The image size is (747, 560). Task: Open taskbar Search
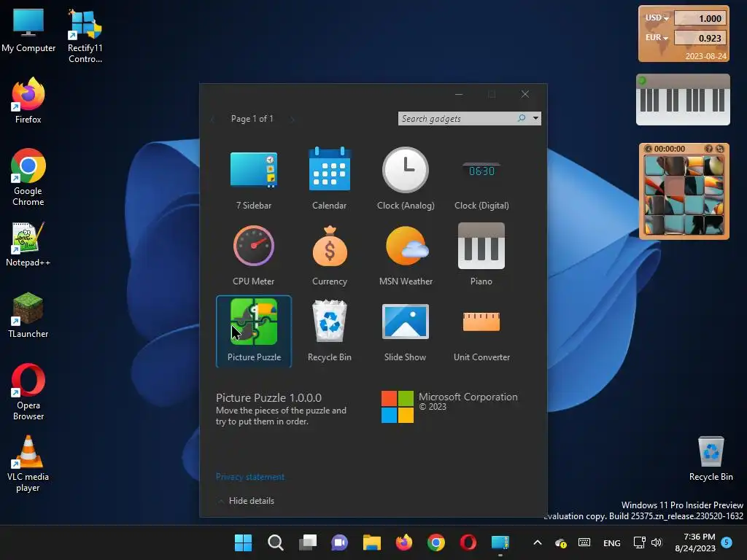pos(275,542)
